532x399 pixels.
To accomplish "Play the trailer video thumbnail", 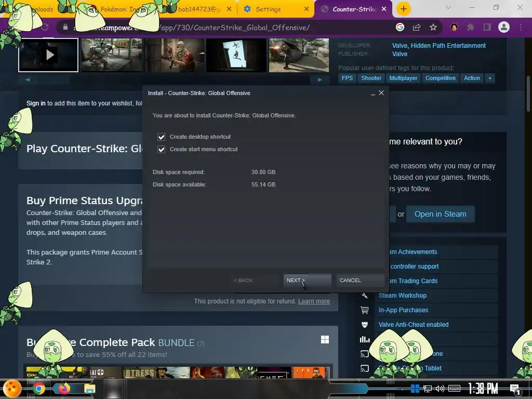I will click(48, 55).
